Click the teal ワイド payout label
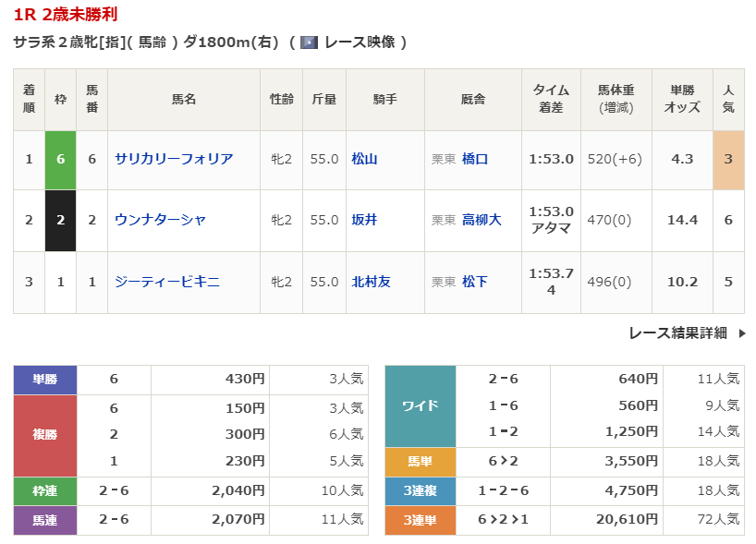 (x=420, y=405)
